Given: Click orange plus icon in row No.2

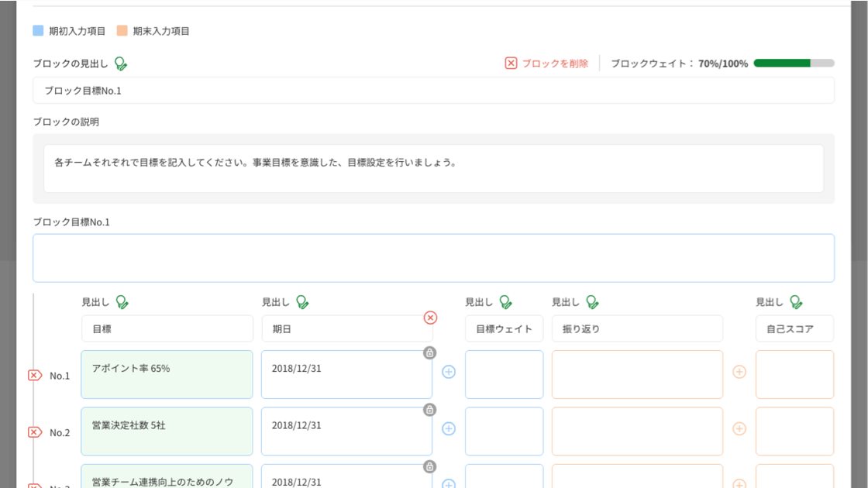Looking at the screenshot, I should pos(739,428).
